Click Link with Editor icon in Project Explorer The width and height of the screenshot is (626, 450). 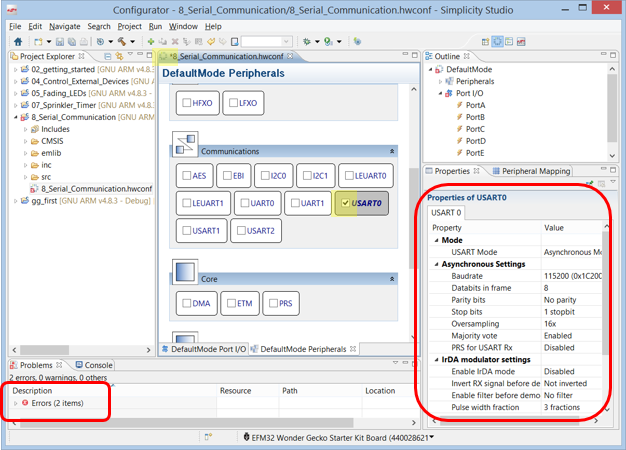[119, 56]
